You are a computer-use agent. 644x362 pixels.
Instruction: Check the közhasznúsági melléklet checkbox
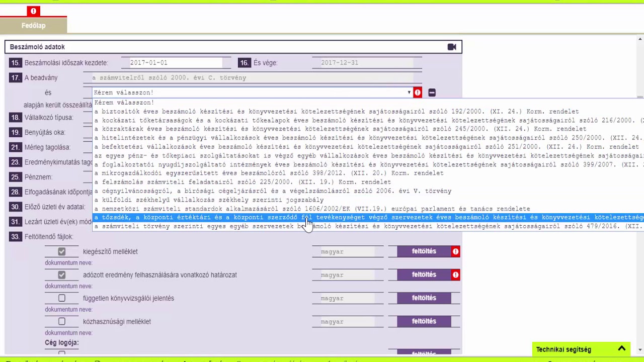[62, 321]
